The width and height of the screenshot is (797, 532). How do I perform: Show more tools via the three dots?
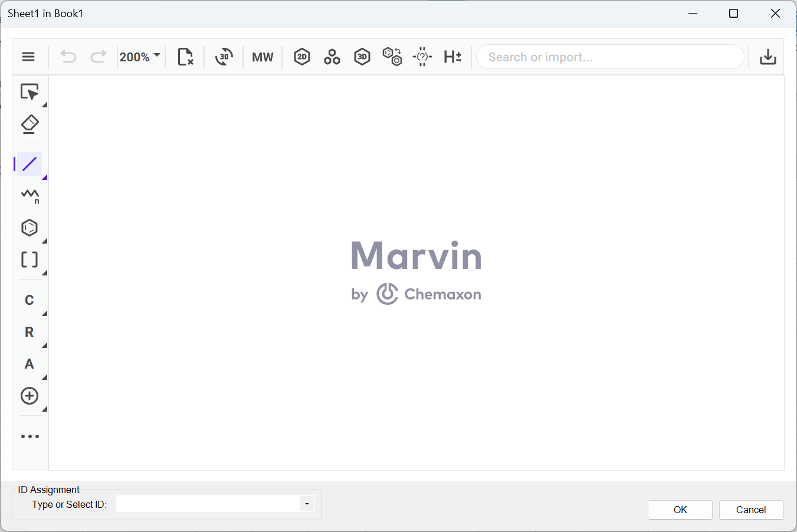tap(30, 436)
